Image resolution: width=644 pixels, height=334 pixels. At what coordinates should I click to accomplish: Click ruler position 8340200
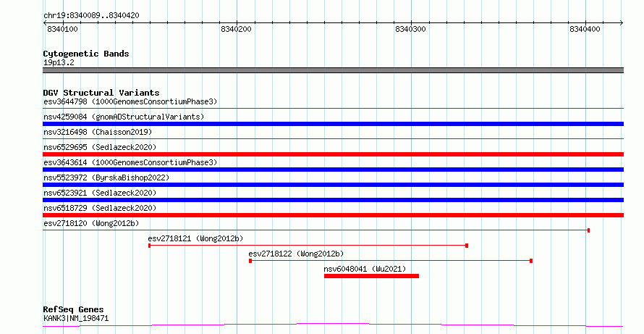pyautogui.click(x=236, y=29)
